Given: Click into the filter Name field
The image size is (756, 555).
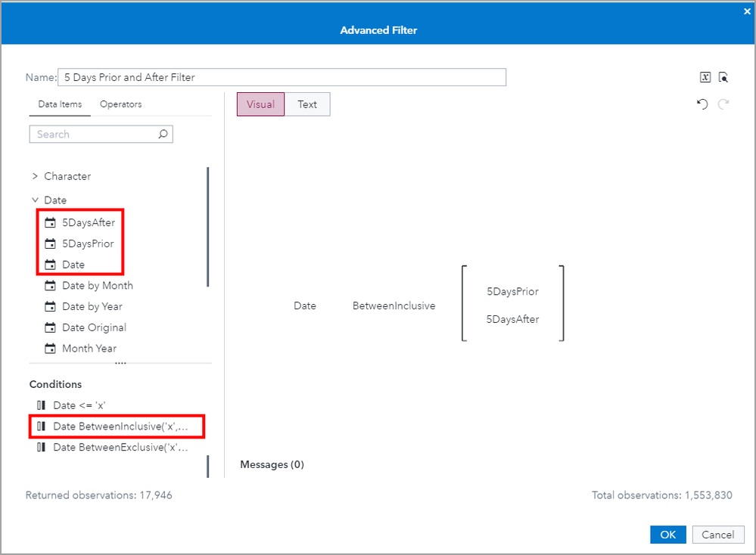Looking at the screenshot, I should click(x=282, y=77).
